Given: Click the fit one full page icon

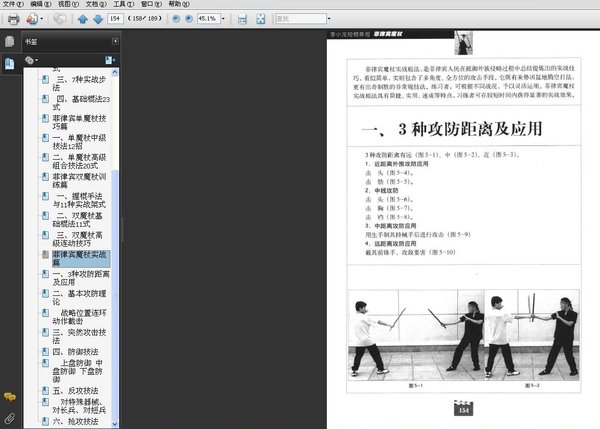Looking at the screenshot, I should [261, 19].
